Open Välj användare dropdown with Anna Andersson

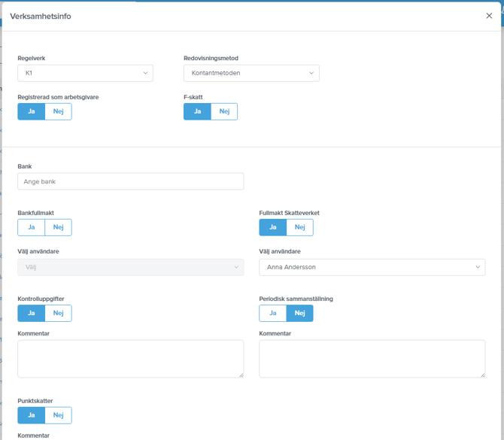tap(372, 267)
